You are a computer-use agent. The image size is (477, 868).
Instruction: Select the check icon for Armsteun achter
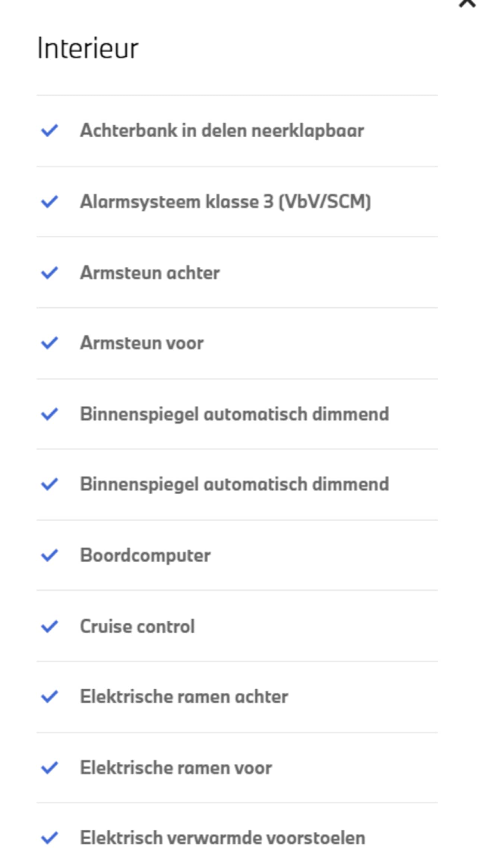tap(49, 273)
